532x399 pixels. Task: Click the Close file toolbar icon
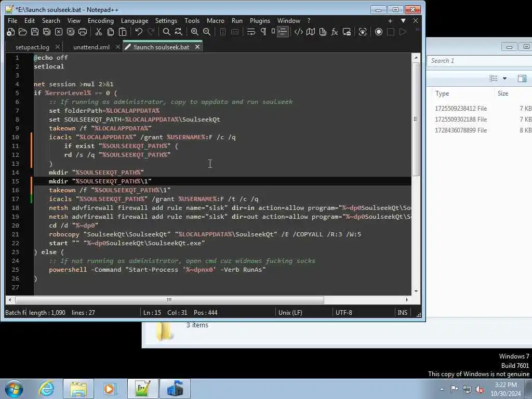pos(59,32)
